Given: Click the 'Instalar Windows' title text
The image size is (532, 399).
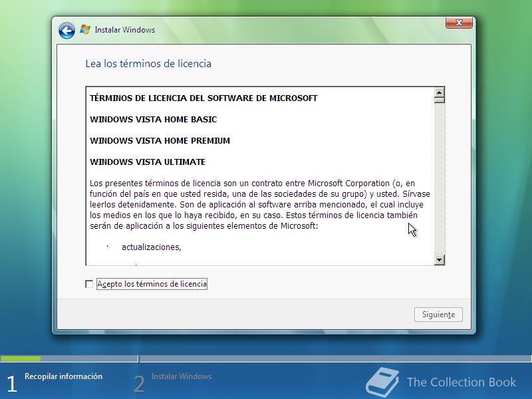Looking at the screenshot, I should point(125,30).
